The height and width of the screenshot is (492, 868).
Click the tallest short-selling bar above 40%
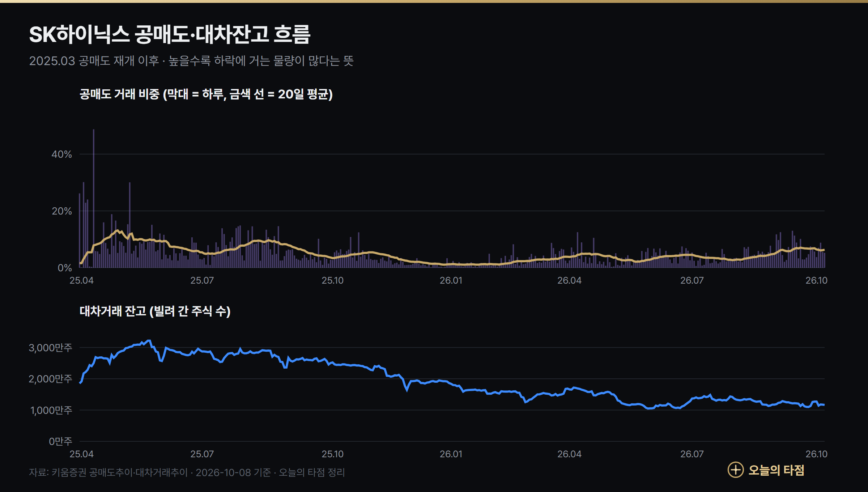[94, 198]
